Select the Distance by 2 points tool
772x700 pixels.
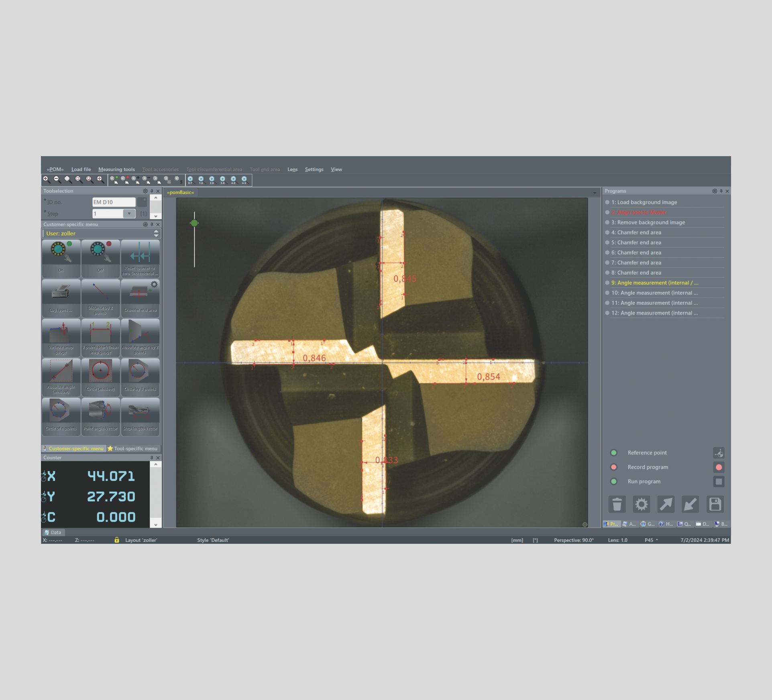100,298
